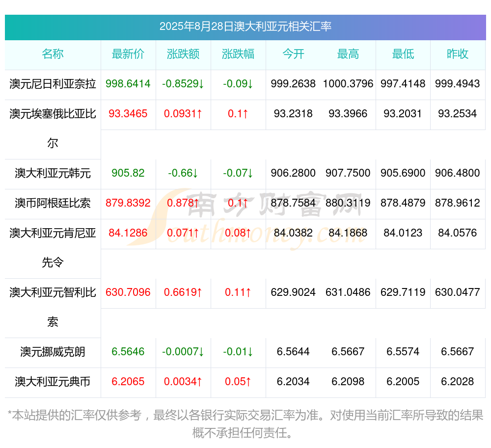
Task: Click change amount 0.878↑
Action: (x=183, y=203)
